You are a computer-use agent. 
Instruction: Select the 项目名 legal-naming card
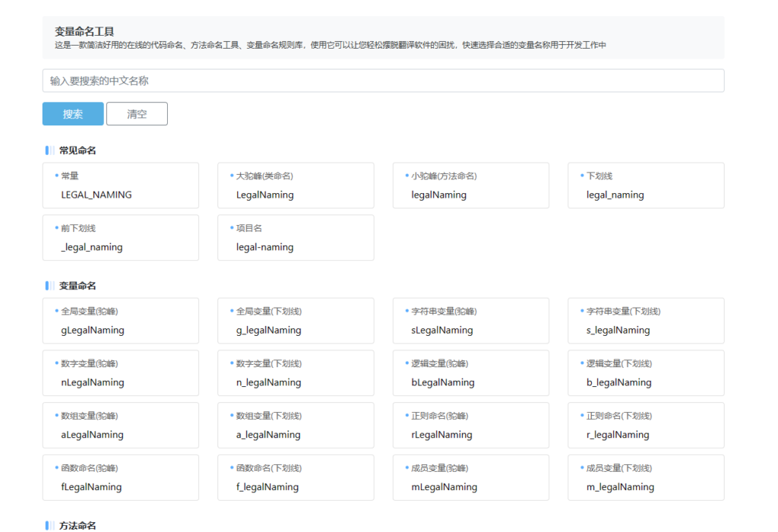[296, 237]
